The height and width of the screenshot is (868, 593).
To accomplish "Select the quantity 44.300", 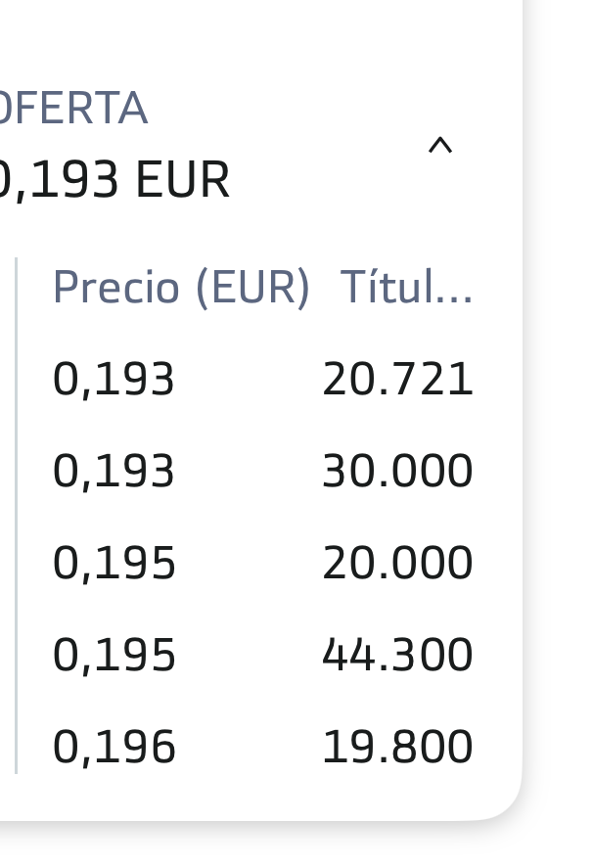I will point(397,655).
